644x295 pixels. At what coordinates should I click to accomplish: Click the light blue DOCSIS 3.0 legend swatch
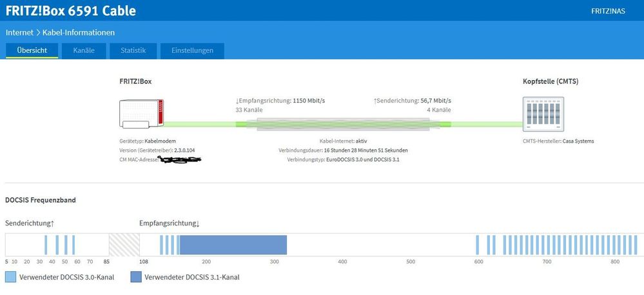[x=11, y=277]
